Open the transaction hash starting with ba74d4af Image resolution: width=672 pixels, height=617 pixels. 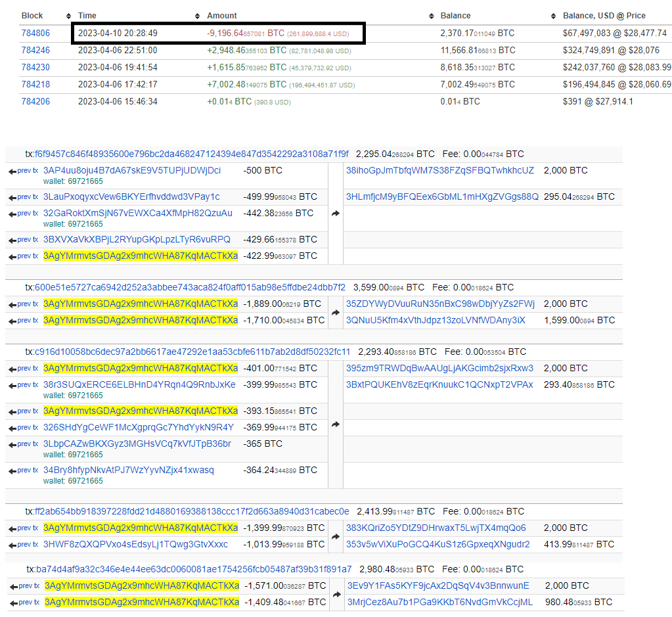tap(192, 569)
